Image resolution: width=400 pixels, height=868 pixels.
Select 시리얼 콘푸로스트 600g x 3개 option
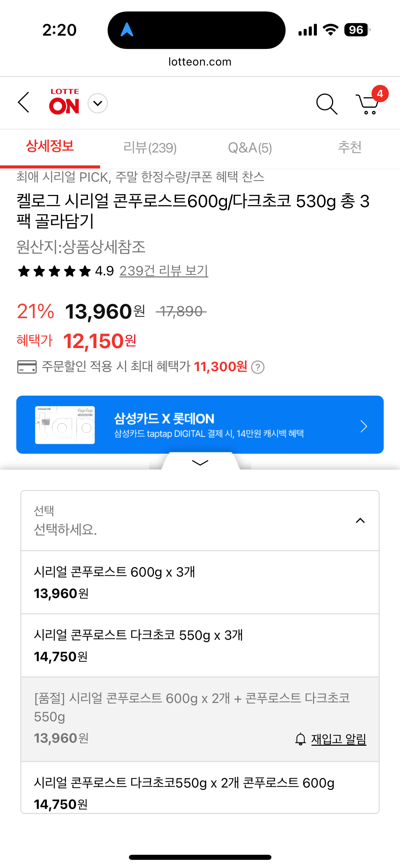coord(200,582)
